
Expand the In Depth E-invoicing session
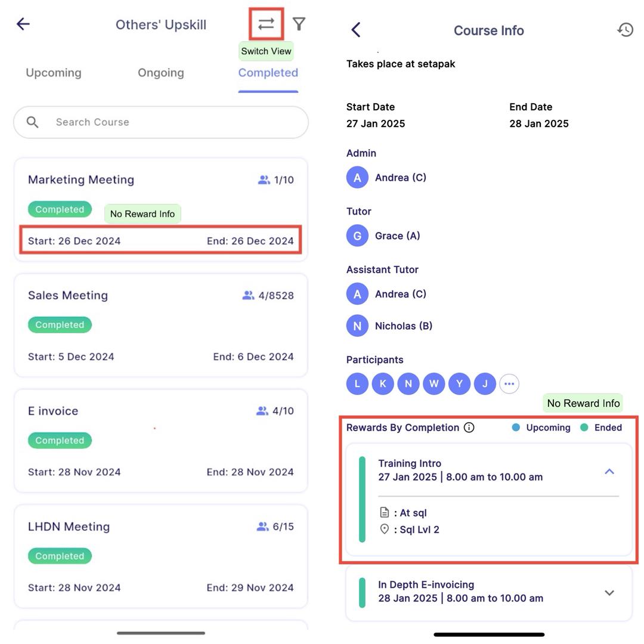609,593
